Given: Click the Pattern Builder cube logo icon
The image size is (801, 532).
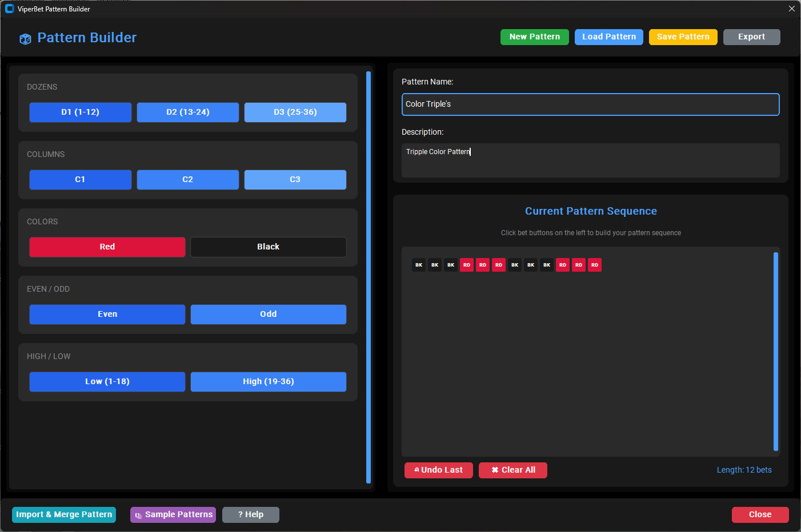Looking at the screenshot, I should pos(25,39).
